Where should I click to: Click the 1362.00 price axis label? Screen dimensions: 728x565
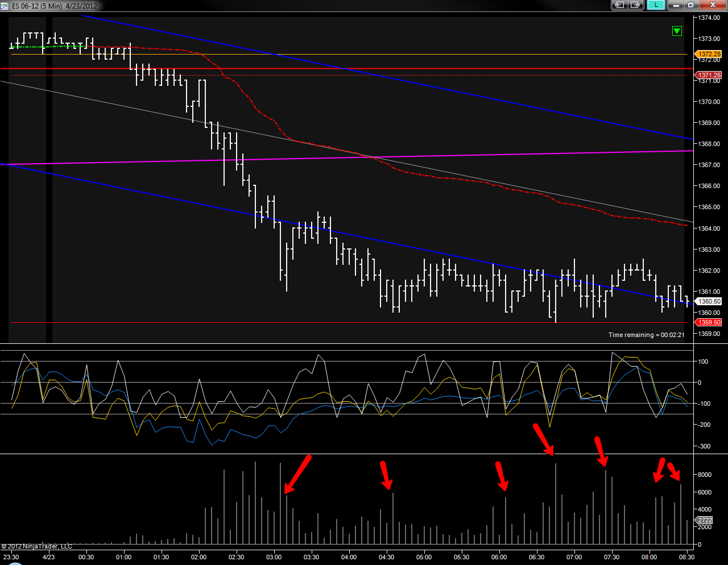click(709, 271)
